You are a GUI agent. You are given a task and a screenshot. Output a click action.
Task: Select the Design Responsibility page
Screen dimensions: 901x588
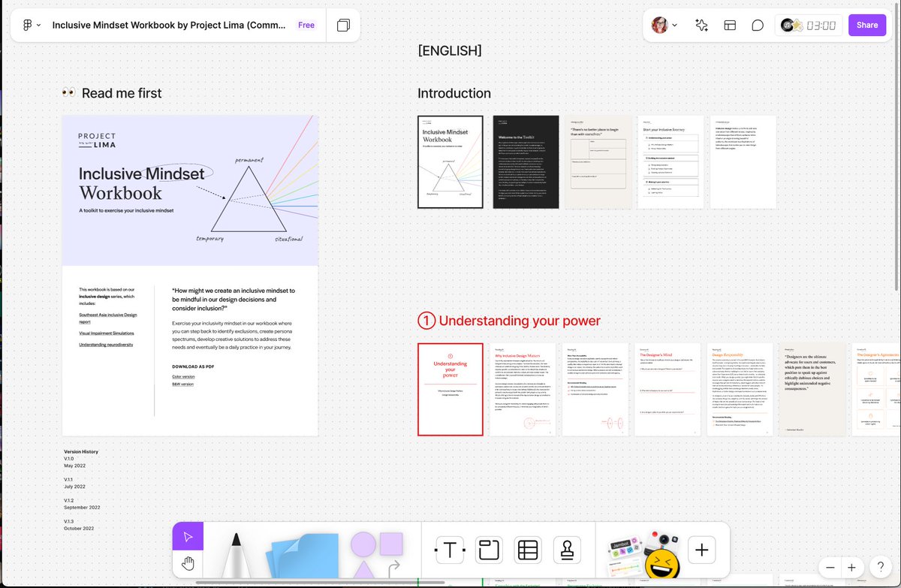pyautogui.click(x=740, y=389)
